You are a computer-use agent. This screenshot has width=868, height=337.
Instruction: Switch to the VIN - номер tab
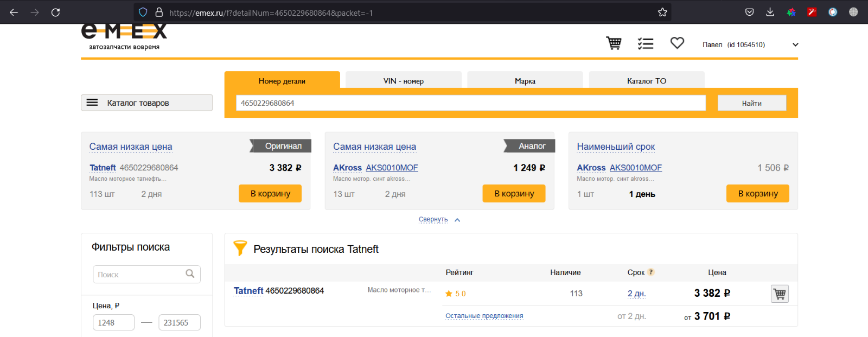(x=404, y=80)
